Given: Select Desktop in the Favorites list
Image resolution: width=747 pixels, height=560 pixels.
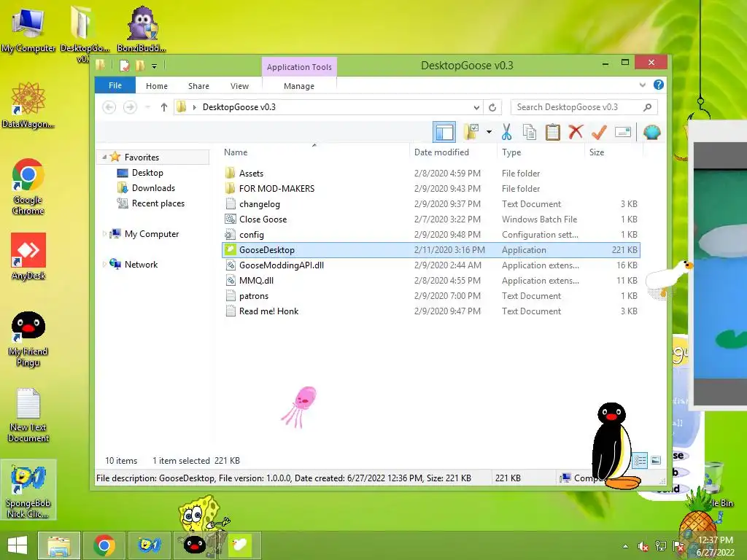Looking at the screenshot, I should pyautogui.click(x=147, y=173).
